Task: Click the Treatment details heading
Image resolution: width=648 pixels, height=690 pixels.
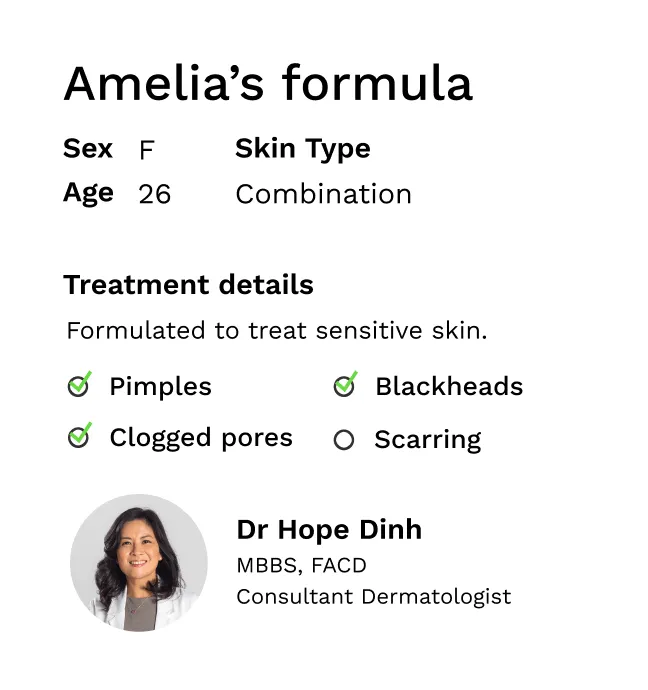Action: pos(188,285)
